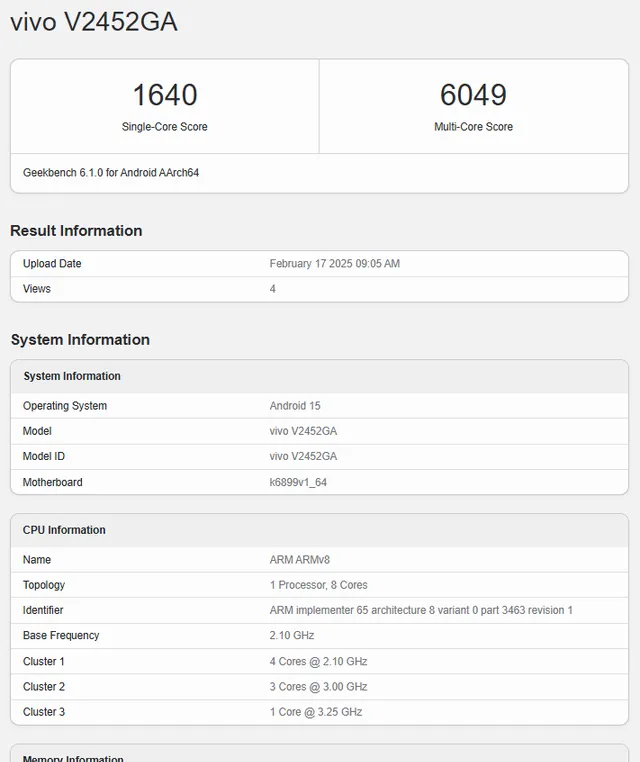
Task: Click Geekbench 6.1.0 for Android AArch64 text
Action: (x=111, y=173)
